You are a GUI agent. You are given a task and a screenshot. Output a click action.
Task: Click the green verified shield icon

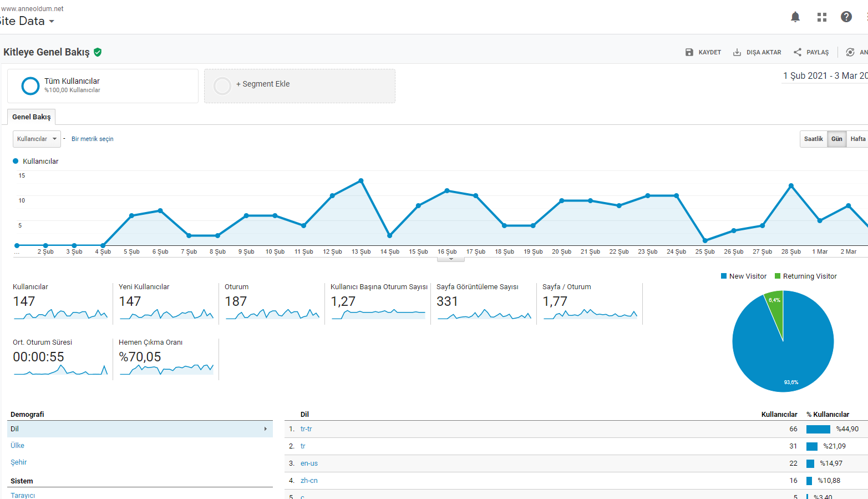coord(98,52)
